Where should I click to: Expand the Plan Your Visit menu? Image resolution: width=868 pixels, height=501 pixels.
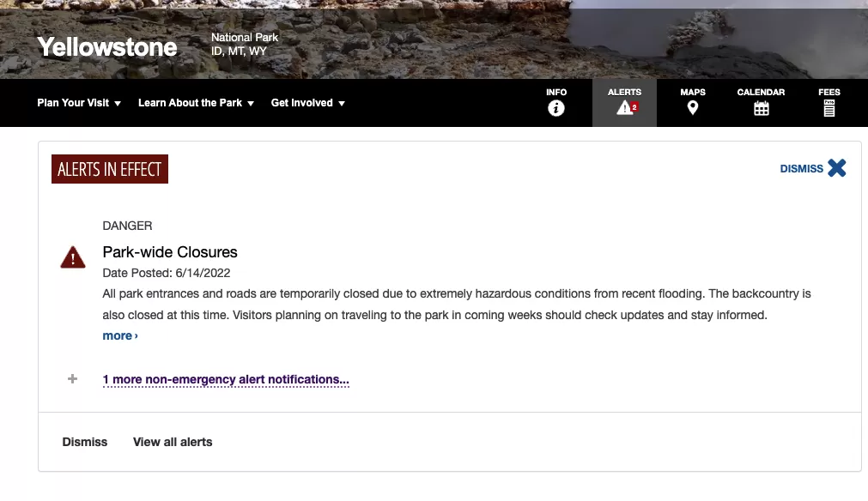tap(79, 103)
